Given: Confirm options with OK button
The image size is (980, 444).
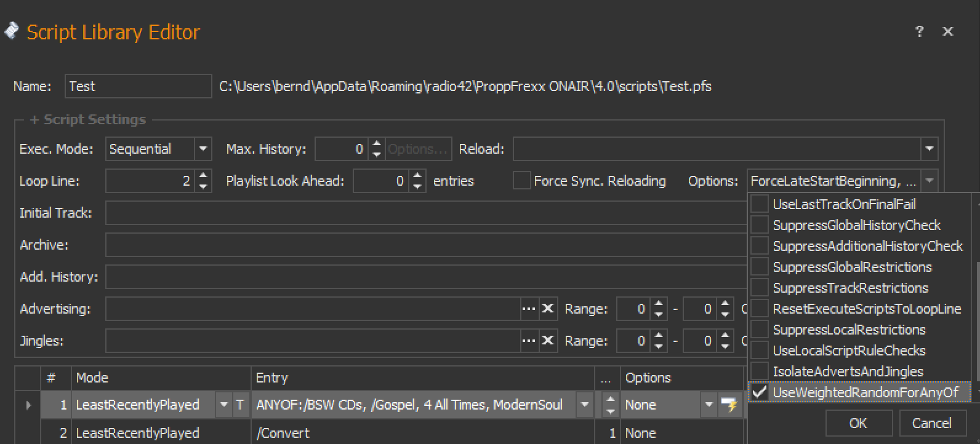Looking at the screenshot, I should 858,423.
